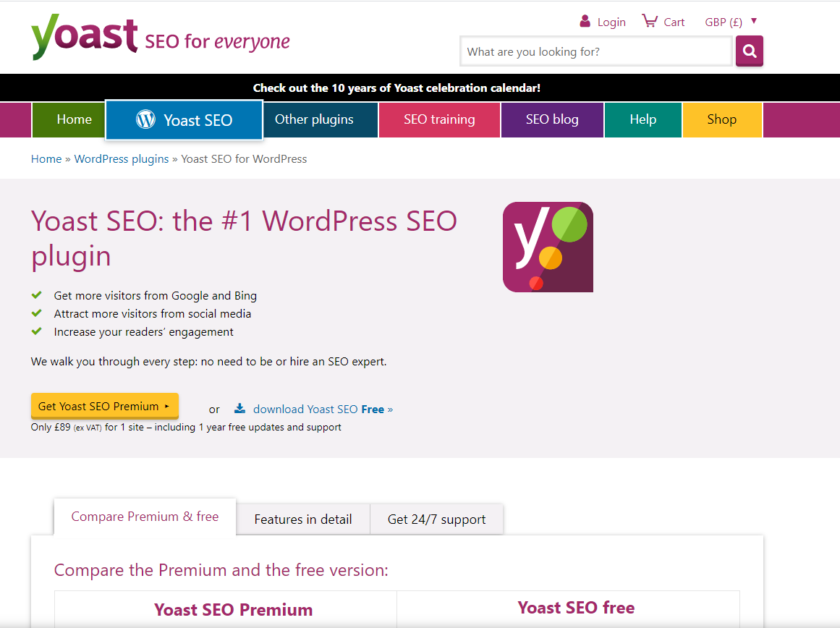Click 'We walk you through every step' sentence
Screen dimensions: 840x628
coord(208,362)
